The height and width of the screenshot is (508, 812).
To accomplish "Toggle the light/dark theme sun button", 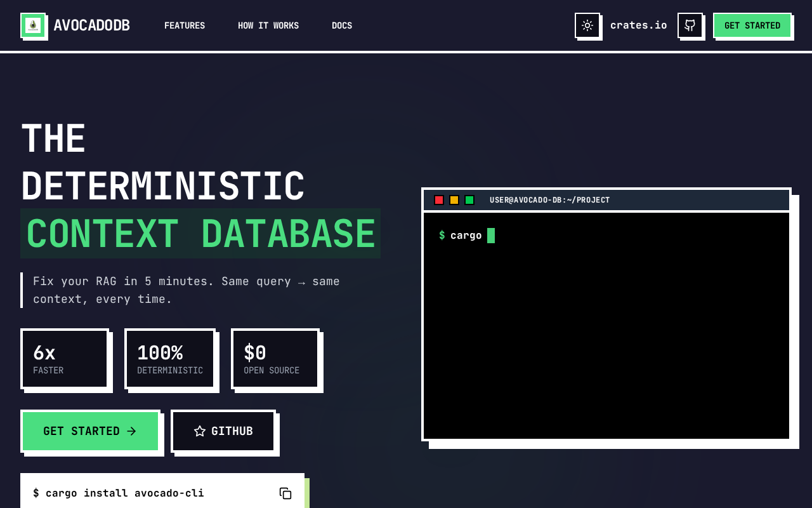I will 587,25.
